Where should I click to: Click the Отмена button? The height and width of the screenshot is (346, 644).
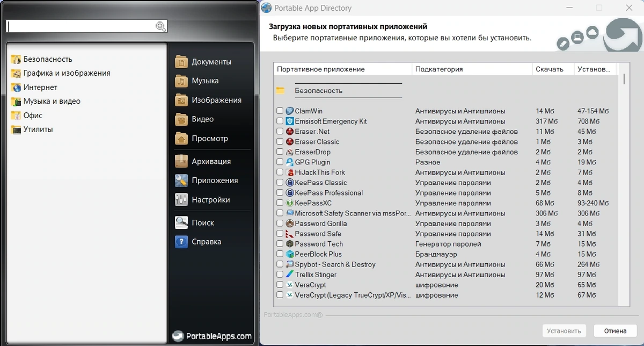pos(615,331)
